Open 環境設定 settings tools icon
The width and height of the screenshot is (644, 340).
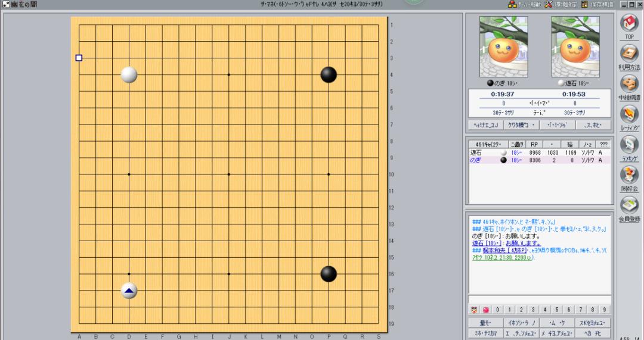tap(549, 5)
